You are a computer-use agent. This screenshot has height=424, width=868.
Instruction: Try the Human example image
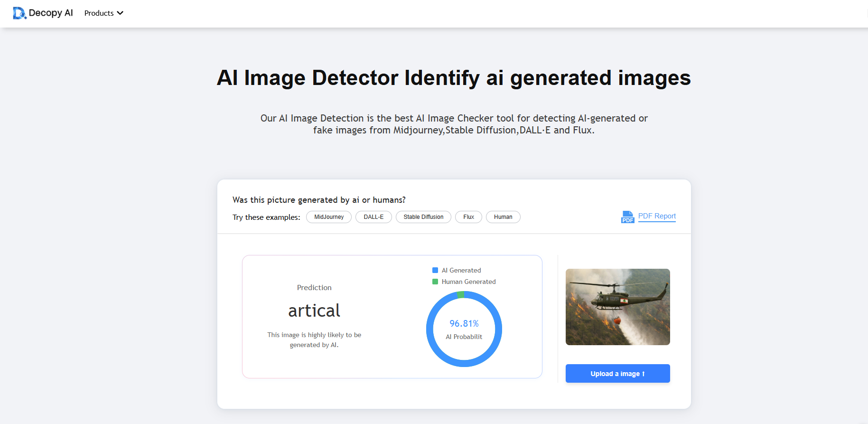(503, 217)
